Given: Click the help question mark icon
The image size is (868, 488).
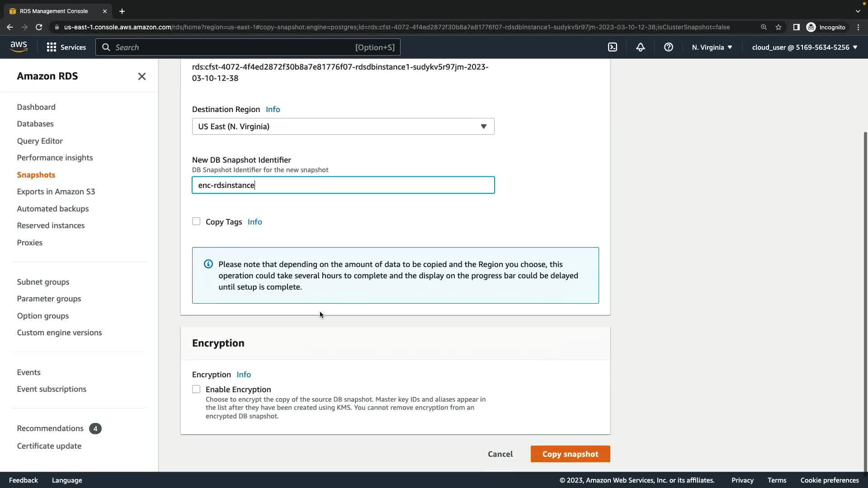Looking at the screenshot, I should (668, 47).
